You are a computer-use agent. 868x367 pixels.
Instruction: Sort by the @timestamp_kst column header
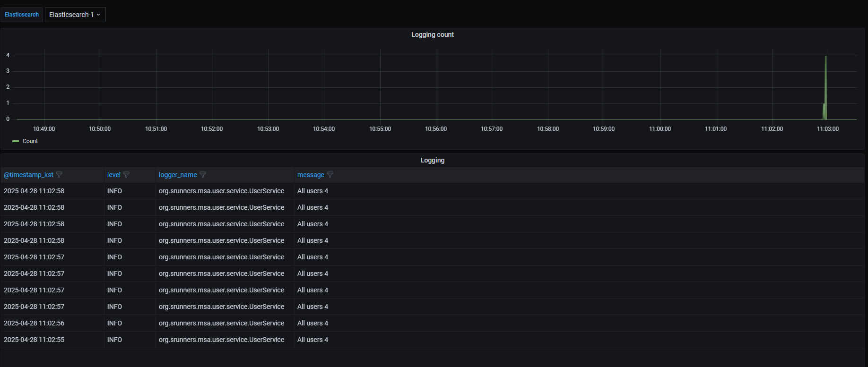28,175
